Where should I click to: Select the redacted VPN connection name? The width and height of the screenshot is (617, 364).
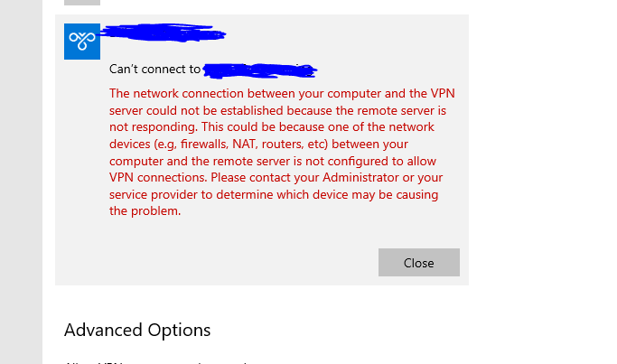point(163,33)
